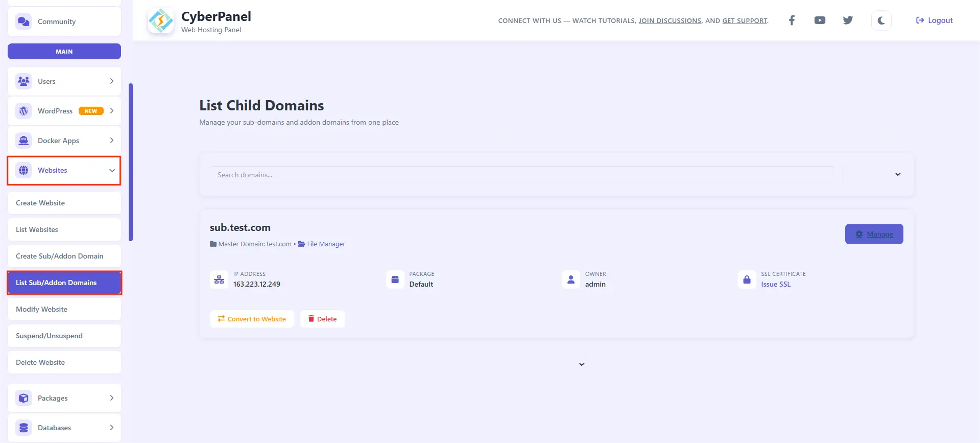Open the Twitter profile icon

click(x=848, y=20)
